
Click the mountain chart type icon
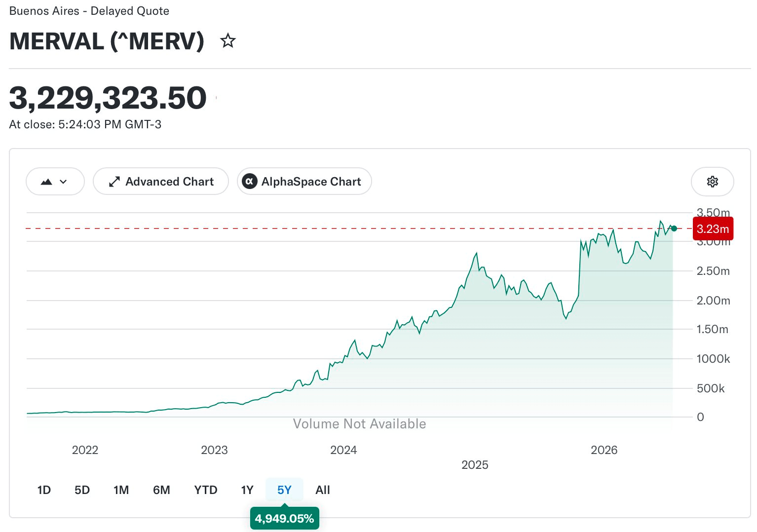[x=46, y=182]
